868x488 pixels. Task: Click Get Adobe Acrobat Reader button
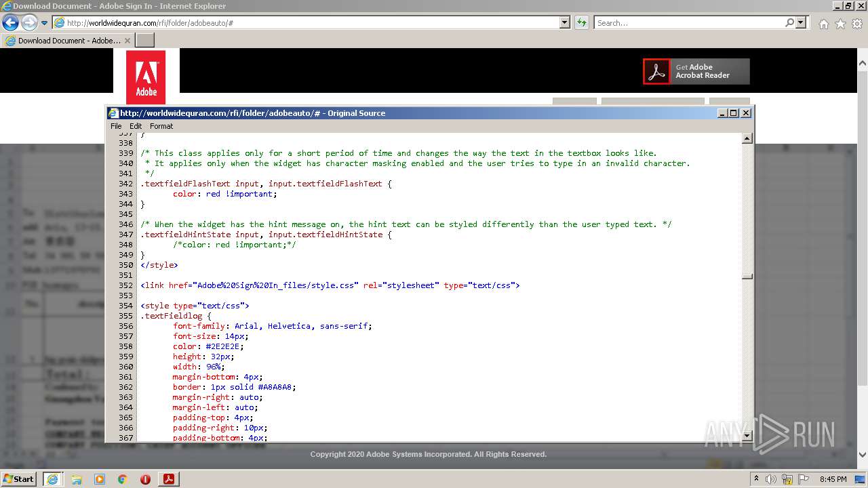tap(696, 71)
